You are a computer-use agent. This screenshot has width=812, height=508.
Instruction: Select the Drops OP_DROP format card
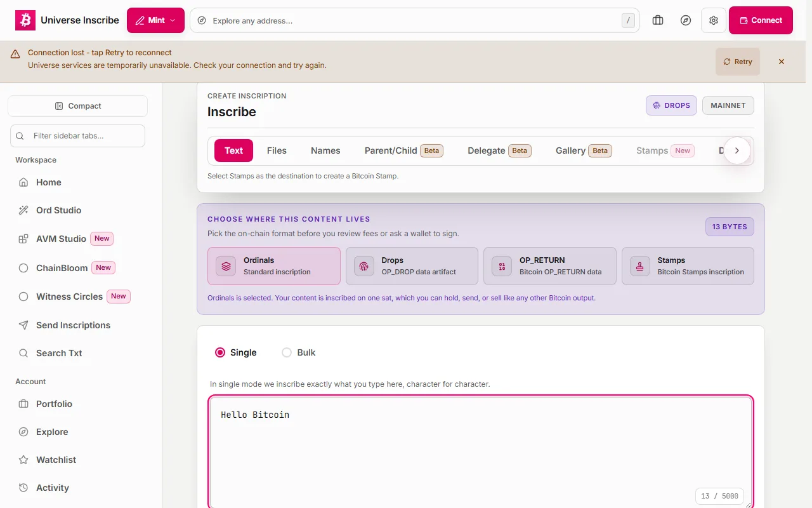coord(412,266)
